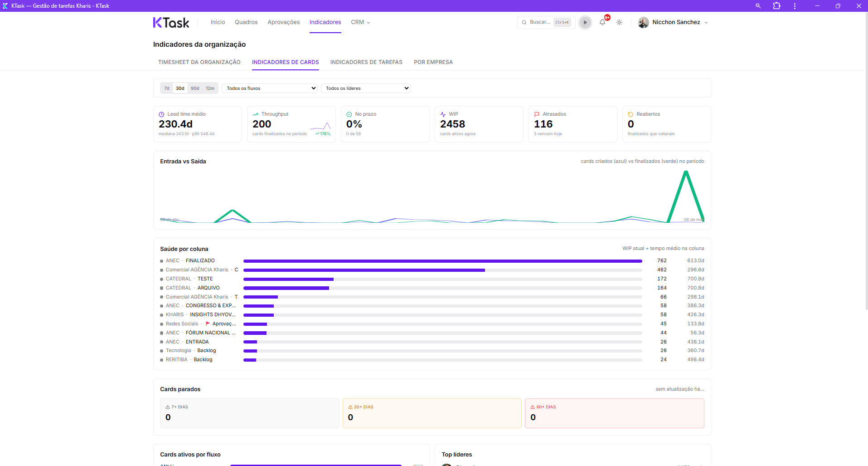
Task: Expand the user menu chevron
Action: pyautogui.click(x=706, y=23)
